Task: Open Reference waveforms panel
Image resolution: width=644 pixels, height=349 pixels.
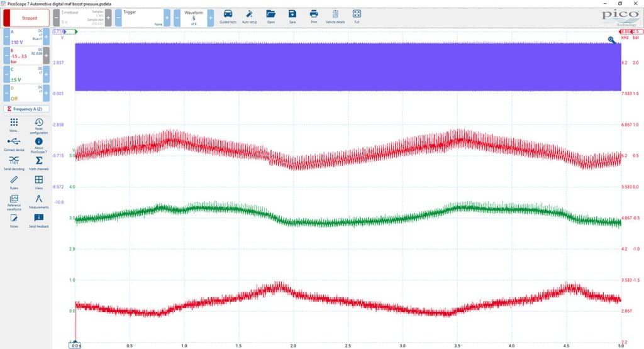Action: pyautogui.click(x=14, y=202)
